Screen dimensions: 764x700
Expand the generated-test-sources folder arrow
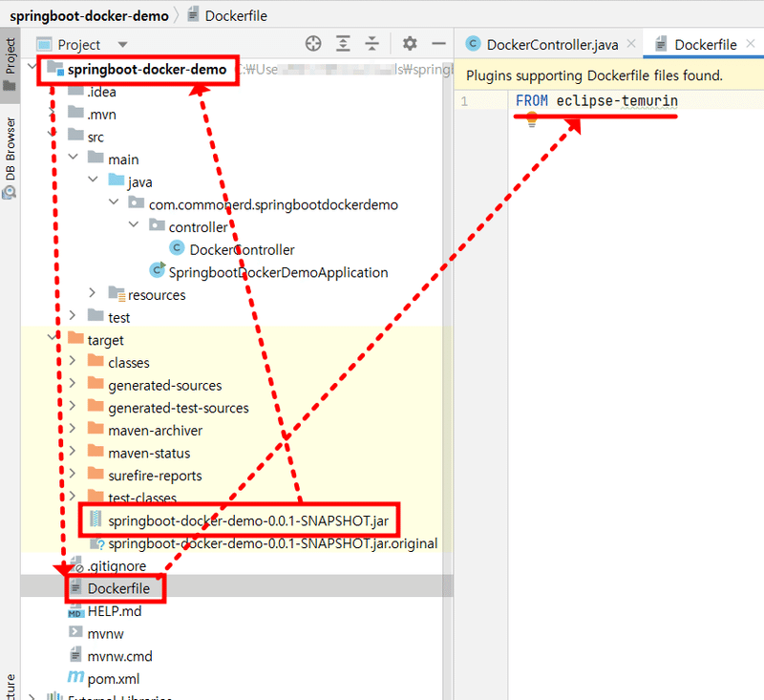73,405
